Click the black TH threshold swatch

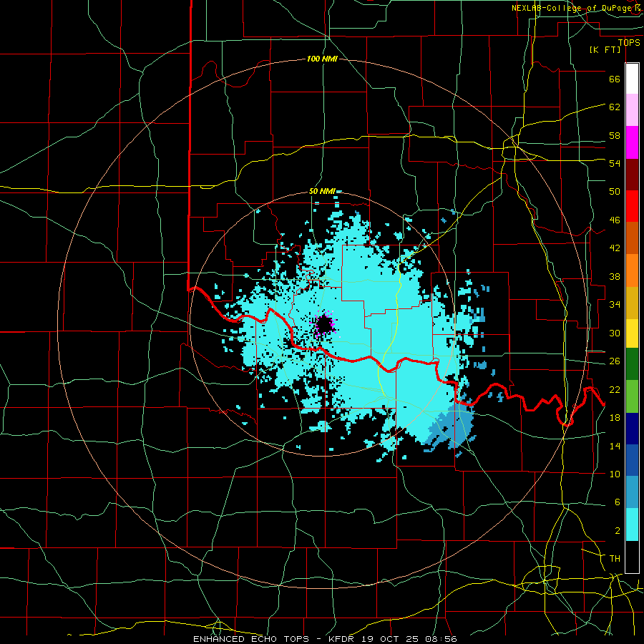(632, 557)
